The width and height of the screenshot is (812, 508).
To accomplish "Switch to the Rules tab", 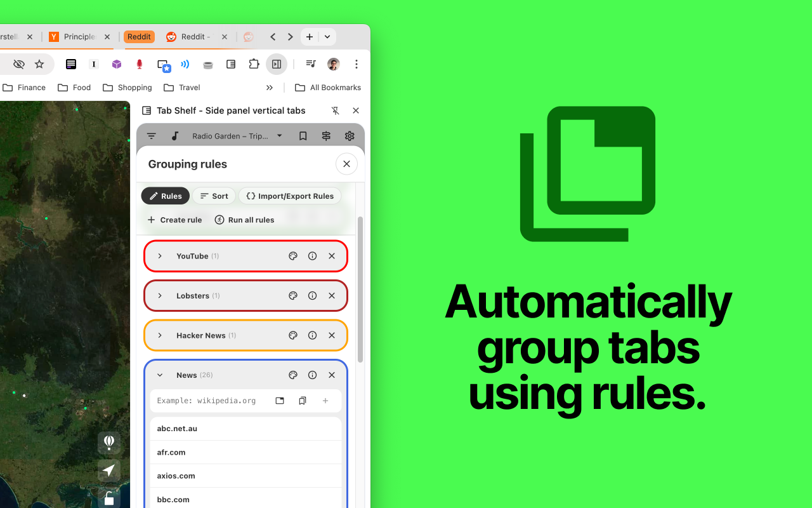I will tap(166, 196).
